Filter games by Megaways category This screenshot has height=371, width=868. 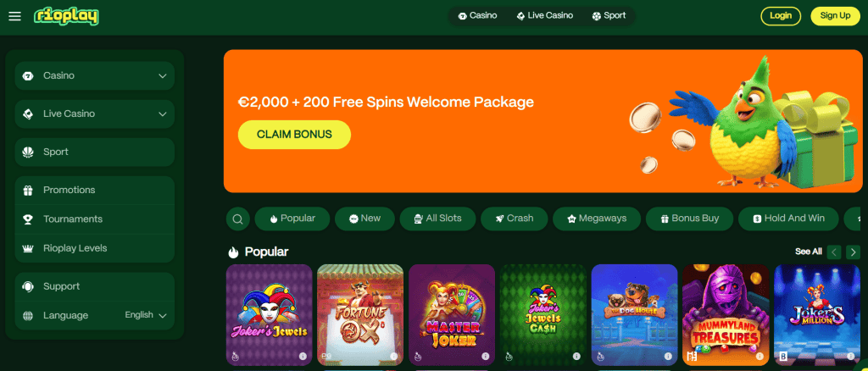[597, 219]
